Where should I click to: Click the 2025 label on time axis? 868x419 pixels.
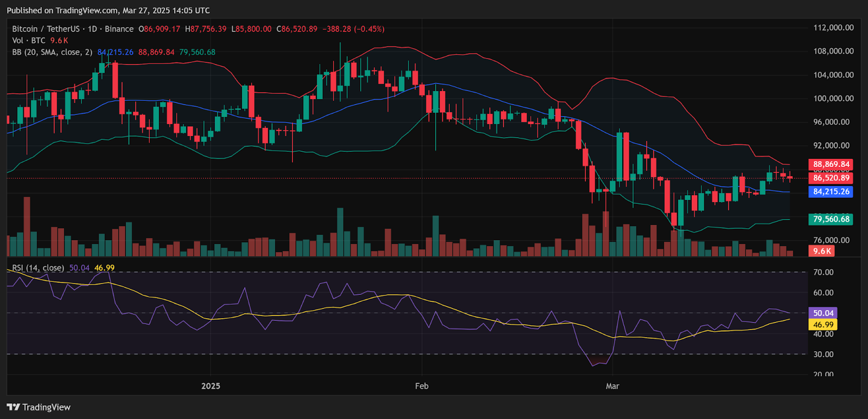coord(210,386)
